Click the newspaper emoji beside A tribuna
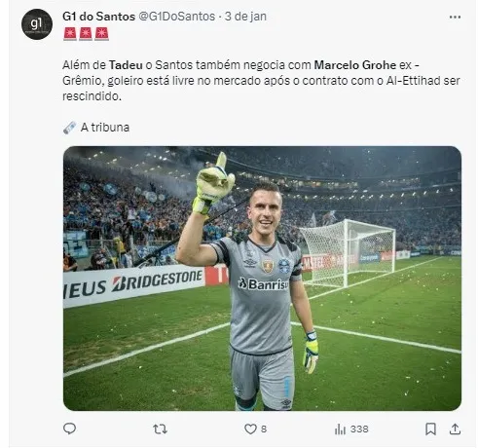The image size is (478, 448). (69, 128)
